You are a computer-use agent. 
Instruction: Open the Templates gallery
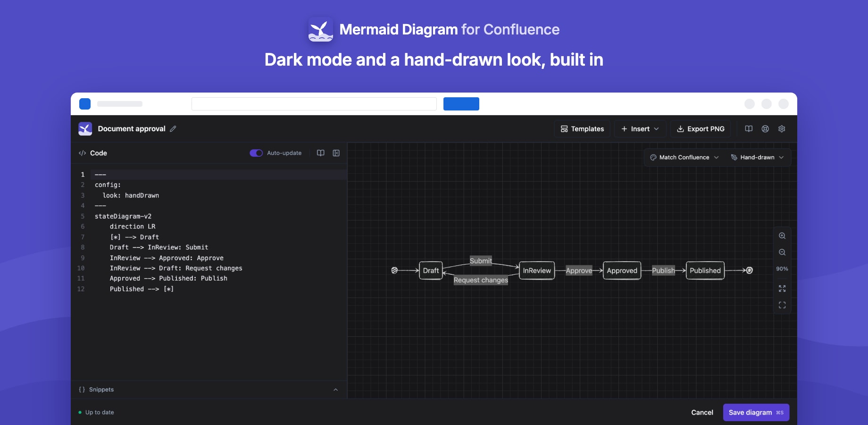(x=582, y=129)
